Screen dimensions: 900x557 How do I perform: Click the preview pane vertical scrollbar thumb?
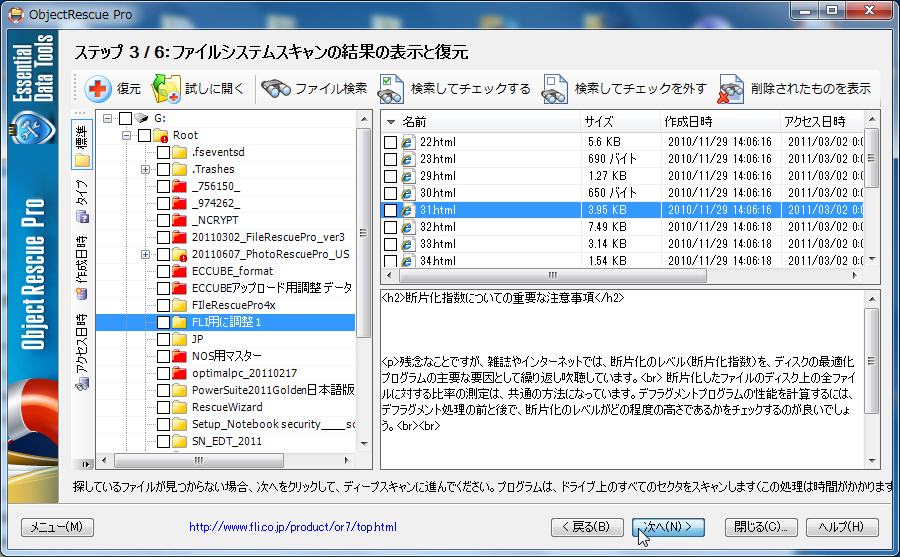[871, 361]
